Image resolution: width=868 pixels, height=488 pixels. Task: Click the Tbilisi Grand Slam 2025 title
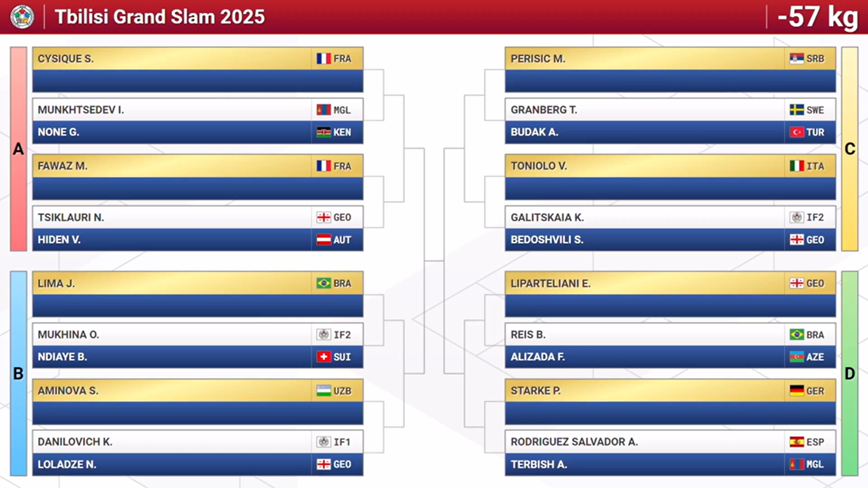160,17
